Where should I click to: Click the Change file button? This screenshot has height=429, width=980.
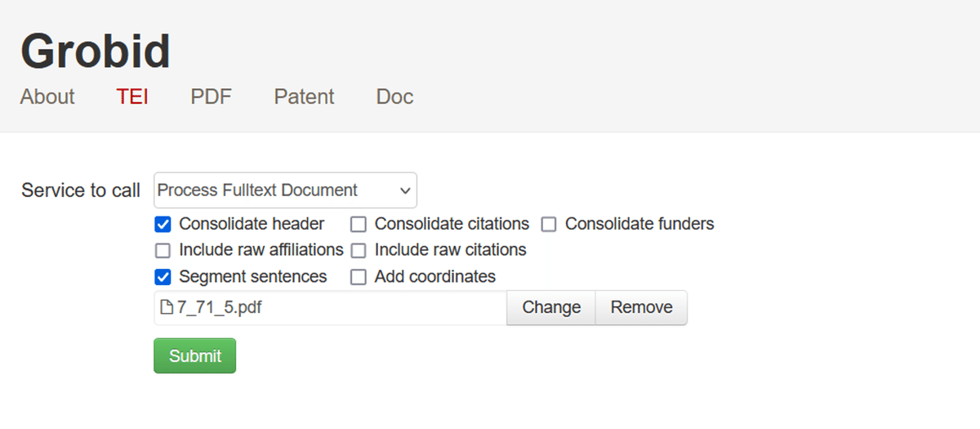tap(551, 308)
